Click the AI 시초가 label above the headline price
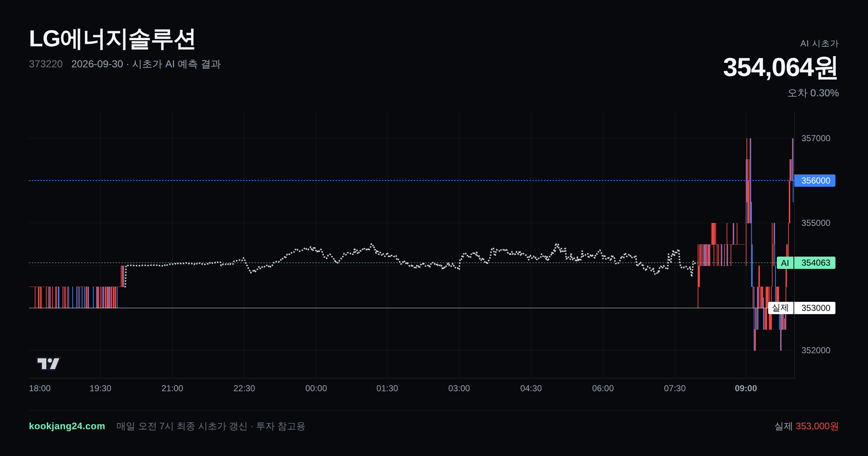Viewport: 868px width, 456px height. pos(820,43)
